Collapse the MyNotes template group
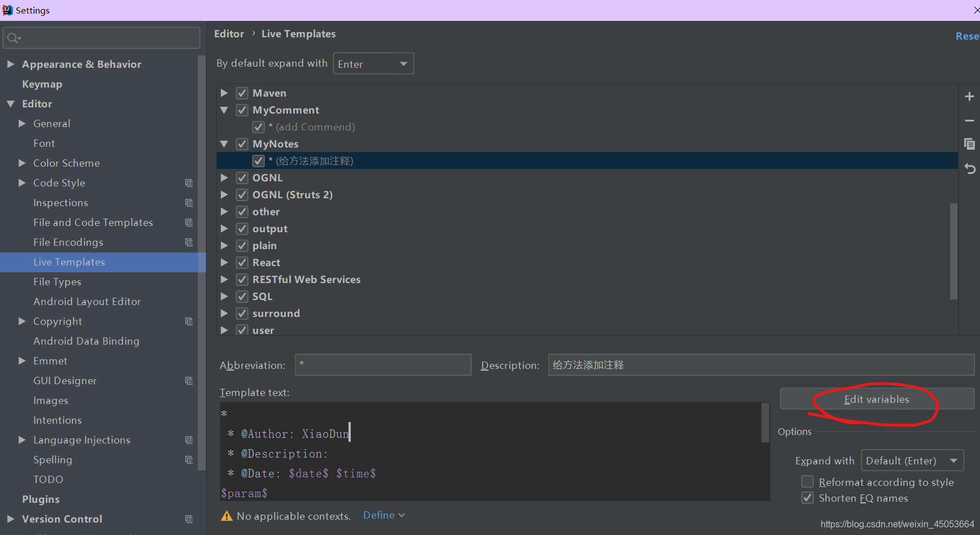Screen dimensions: 980x535 [224, 144]
